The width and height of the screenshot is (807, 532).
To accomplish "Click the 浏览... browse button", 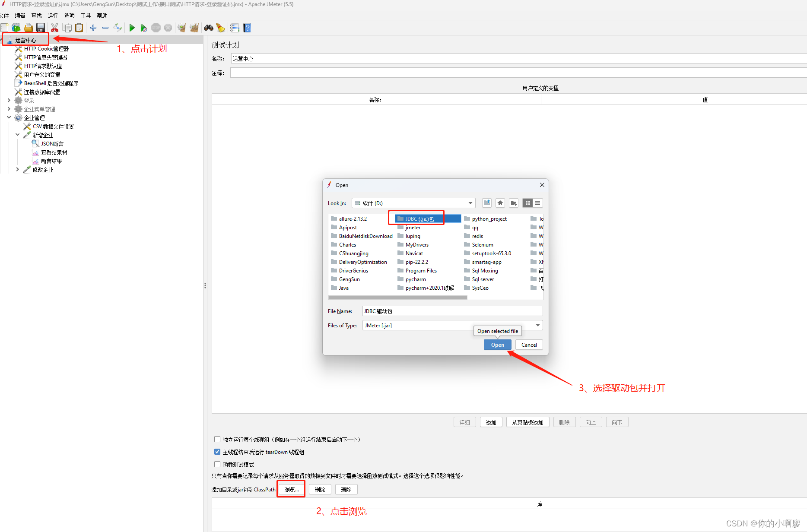I will point(291,489).
